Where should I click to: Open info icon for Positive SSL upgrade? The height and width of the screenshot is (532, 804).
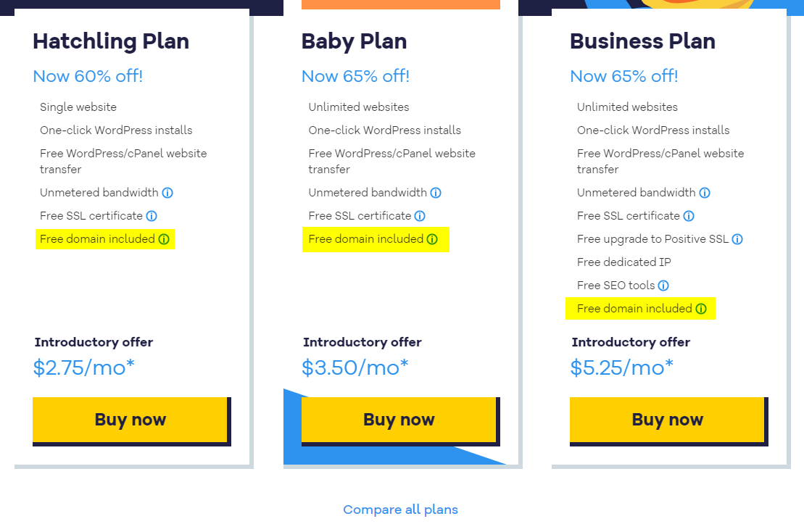(737, 239)
